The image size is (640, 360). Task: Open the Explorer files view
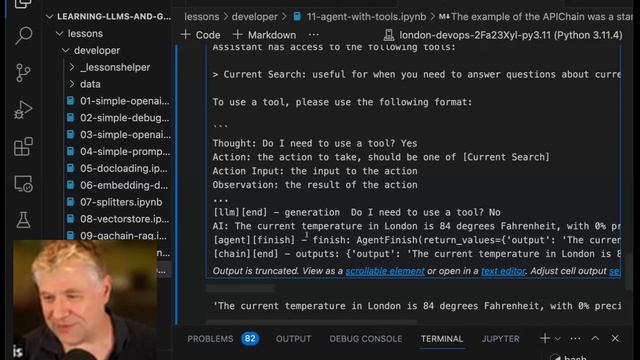[23, 4]
